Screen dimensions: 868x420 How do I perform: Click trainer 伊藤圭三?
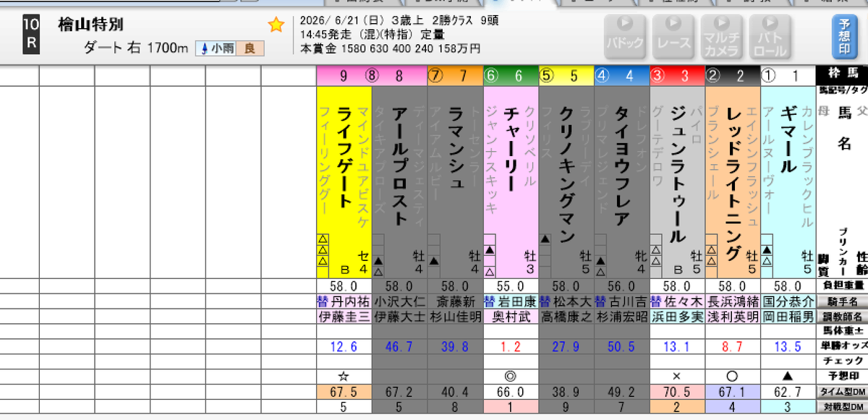click(x=344, y=317)
